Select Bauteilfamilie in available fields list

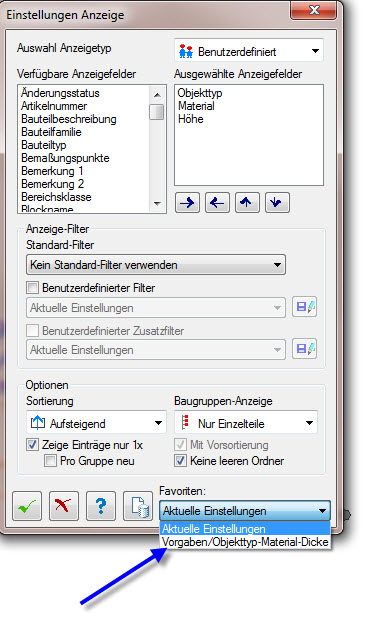pyautogui.click(x=51, y=132)
